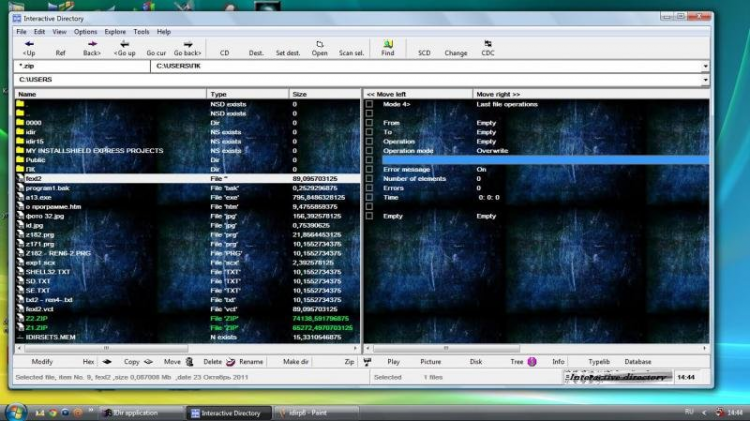Click the Delete button in bottom bar

tap(212, 362)
